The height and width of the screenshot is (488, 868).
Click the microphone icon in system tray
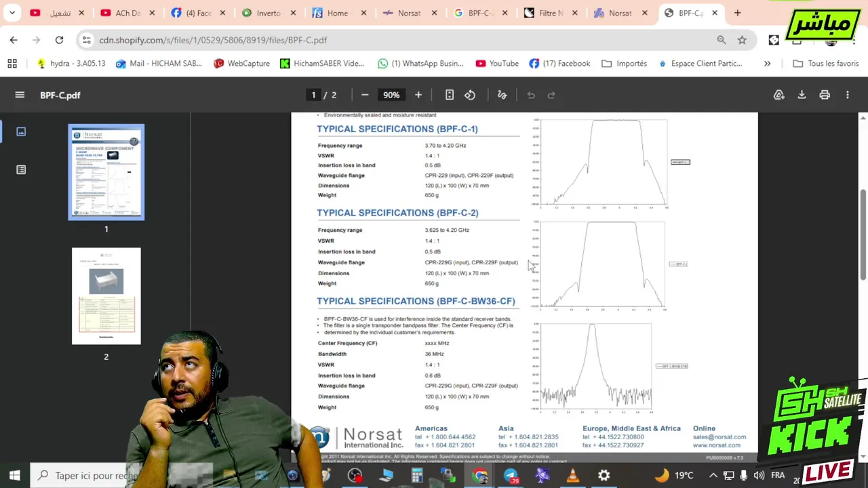click(744, 475)
